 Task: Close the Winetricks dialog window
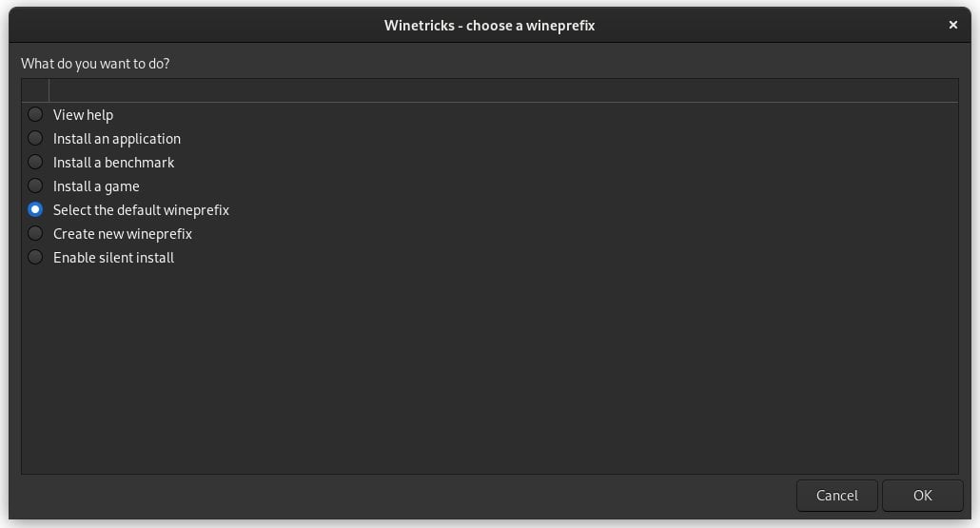953,26
